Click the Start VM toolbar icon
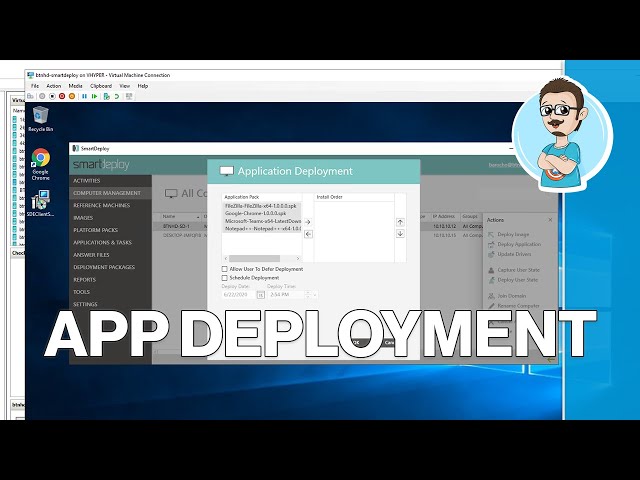Image resolution: width=640 pixels, height=480 pixels. click(42, 96)
